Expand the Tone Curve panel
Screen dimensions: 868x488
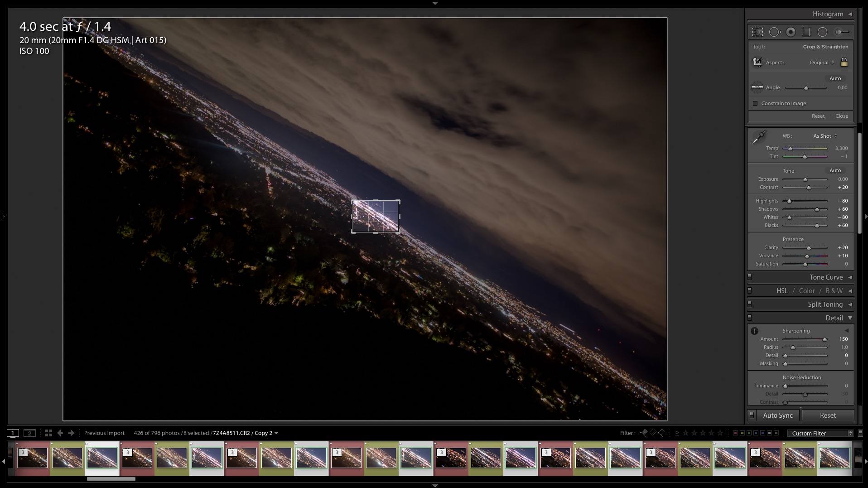[x=850, y=277]
